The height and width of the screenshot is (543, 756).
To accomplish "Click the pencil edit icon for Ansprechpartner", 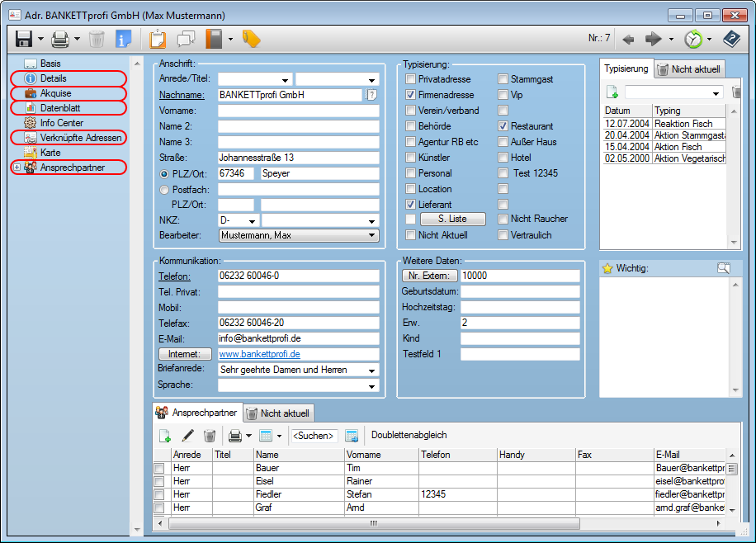I will pos(187,436).
